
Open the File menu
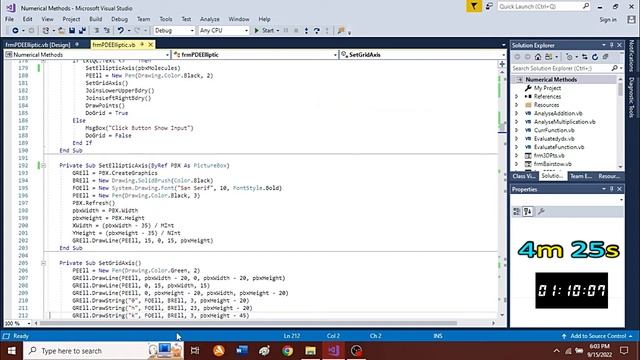(9, 19)
